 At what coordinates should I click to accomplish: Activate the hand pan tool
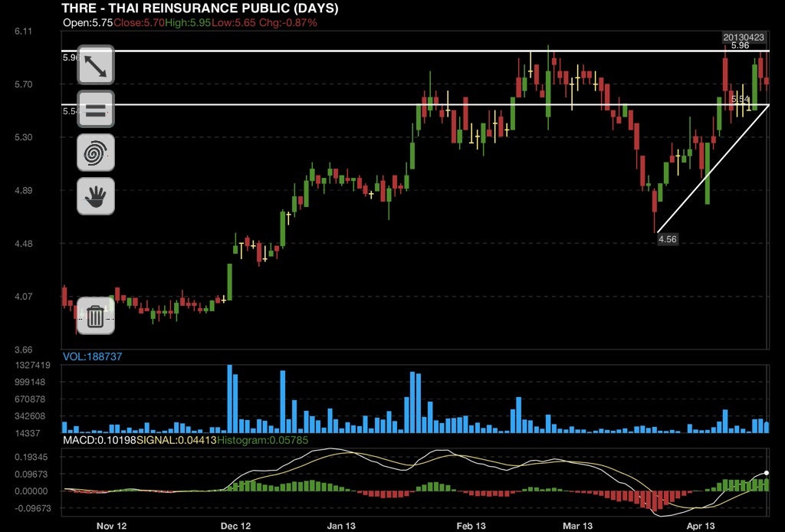(x=95, y=196)
